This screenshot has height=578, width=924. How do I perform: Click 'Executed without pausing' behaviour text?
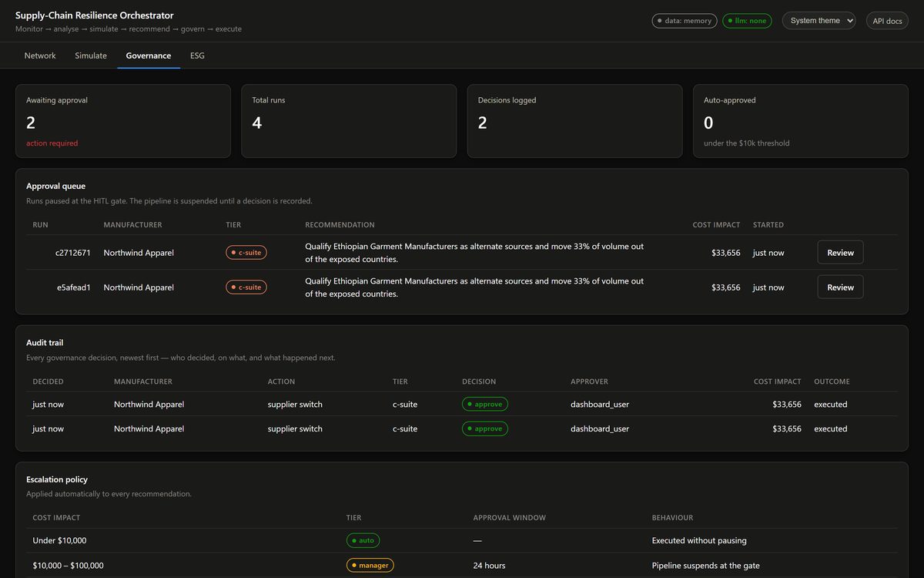(699, 541)
